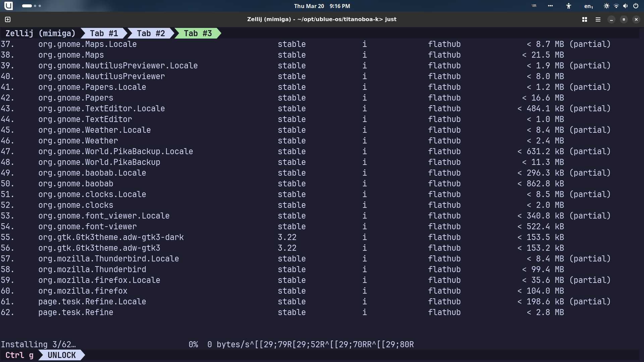644x362 pixels.
Task: Click the volume speaker icon
Action: click(626, 6)
